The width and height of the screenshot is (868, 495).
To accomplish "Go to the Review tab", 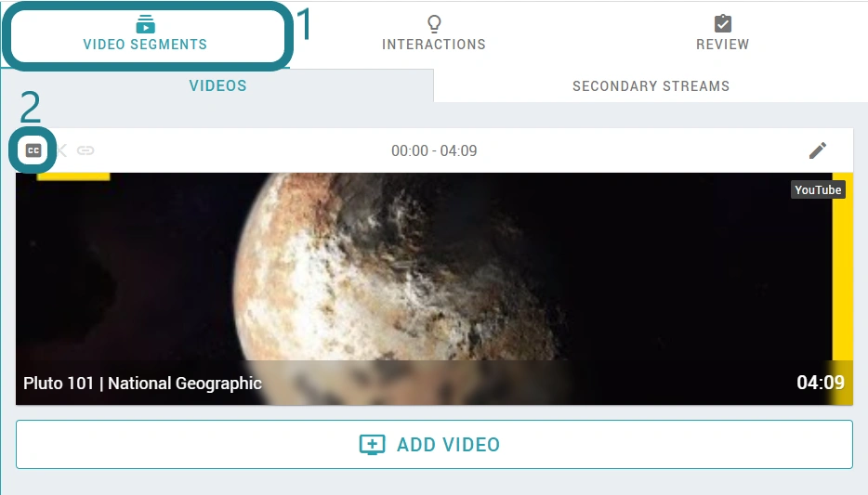I will 722,34.
